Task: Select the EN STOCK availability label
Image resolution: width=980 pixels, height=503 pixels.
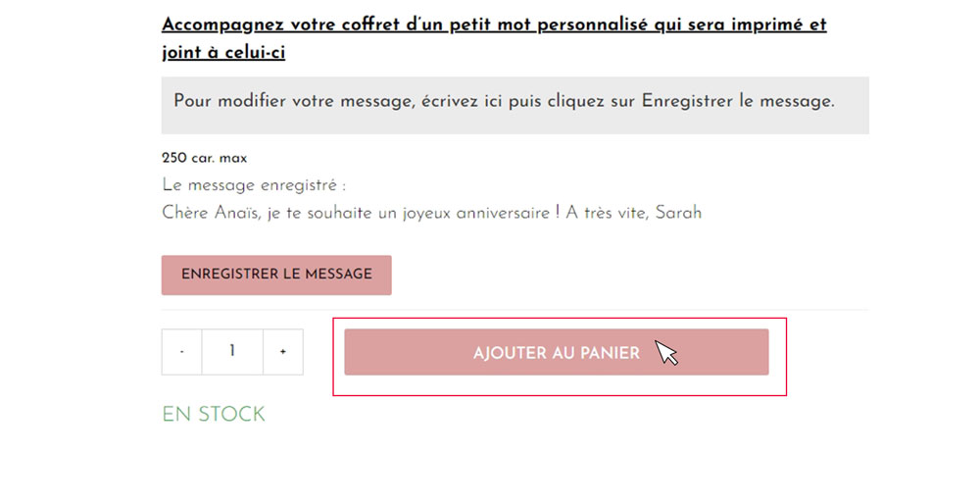Action: [213, 414]
